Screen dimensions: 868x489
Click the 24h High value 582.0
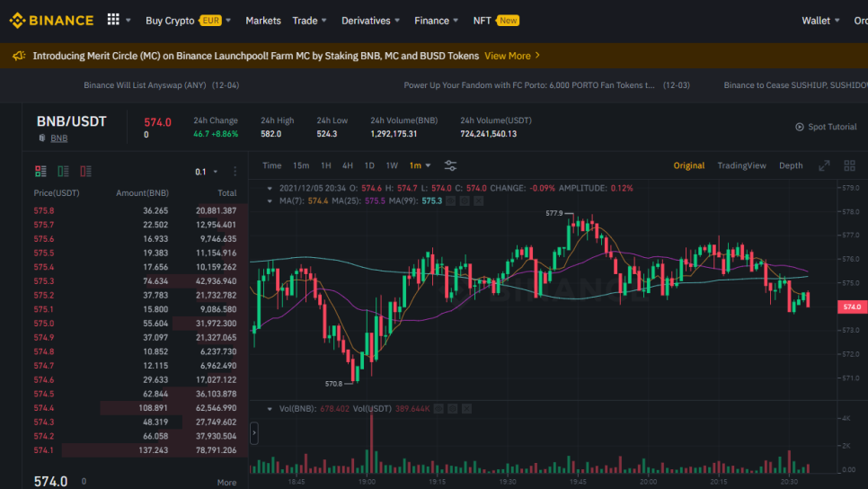coord(270,134)
